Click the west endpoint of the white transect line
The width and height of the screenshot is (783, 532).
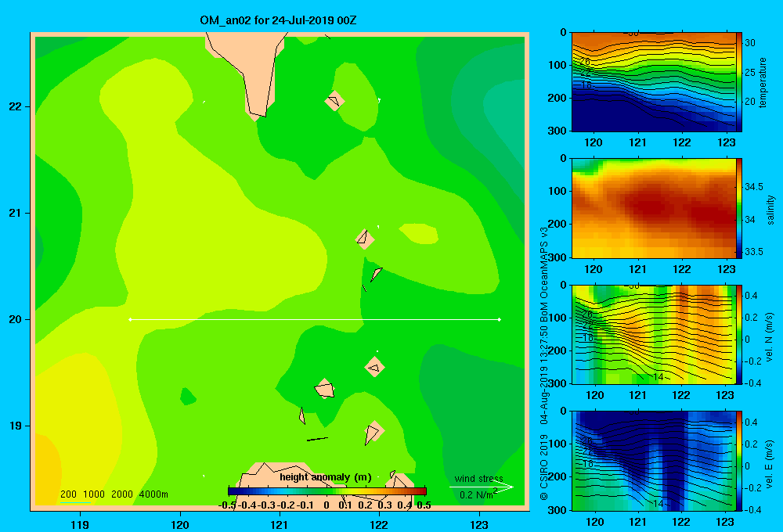point(130,319)
